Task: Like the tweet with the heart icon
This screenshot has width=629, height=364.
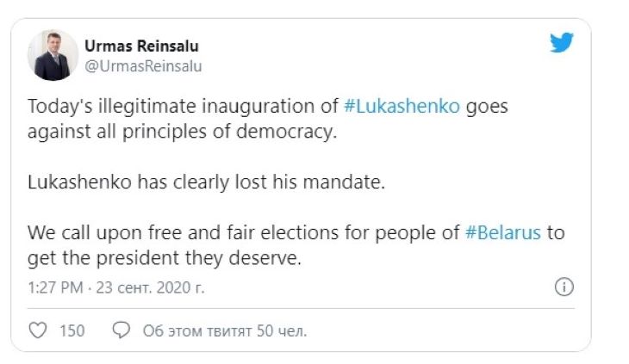Action: [x=37, y=330]
